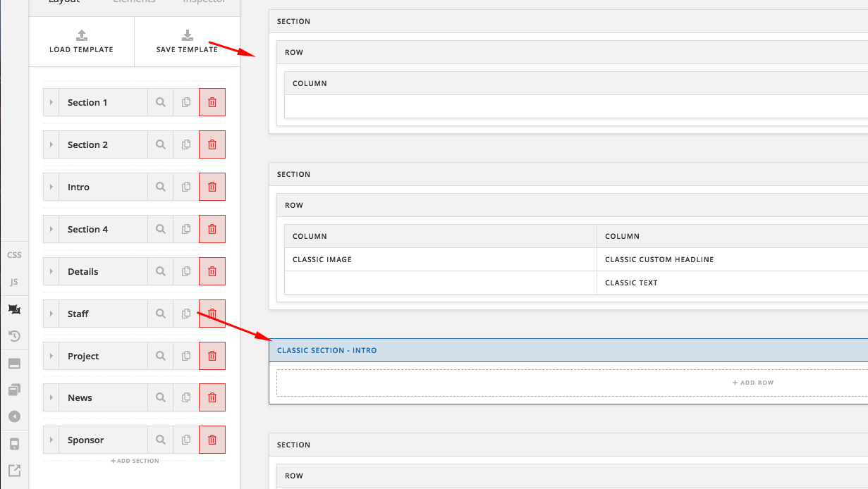Click the Save Template button
This screenshot has width=868, height=489.
(x=187, y=42)
